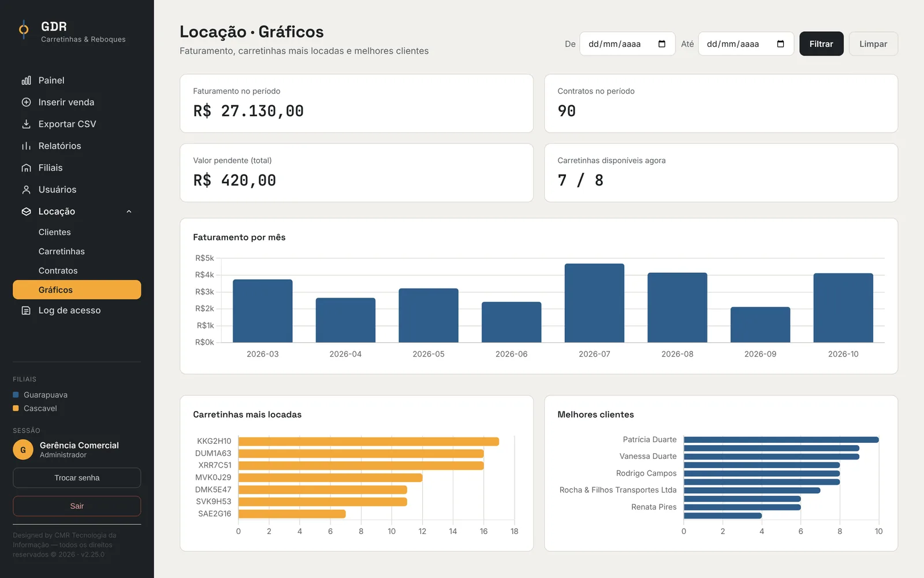924x578 pixels.
Task: Log out using the Sair button
Action: point(77,506)
